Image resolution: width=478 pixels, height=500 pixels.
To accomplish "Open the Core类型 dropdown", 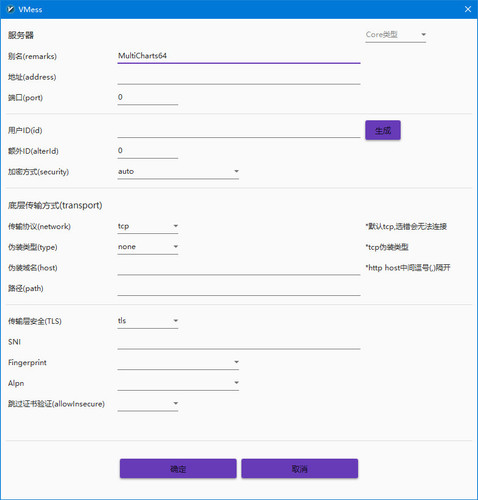I will [395, 35].
